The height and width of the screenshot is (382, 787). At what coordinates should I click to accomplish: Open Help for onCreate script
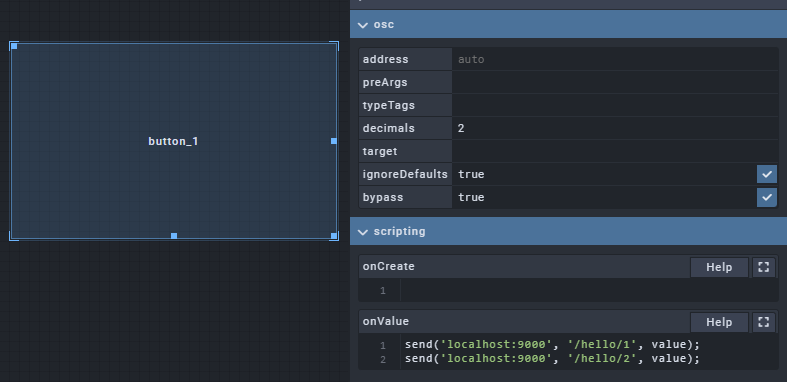click(719, 267)
